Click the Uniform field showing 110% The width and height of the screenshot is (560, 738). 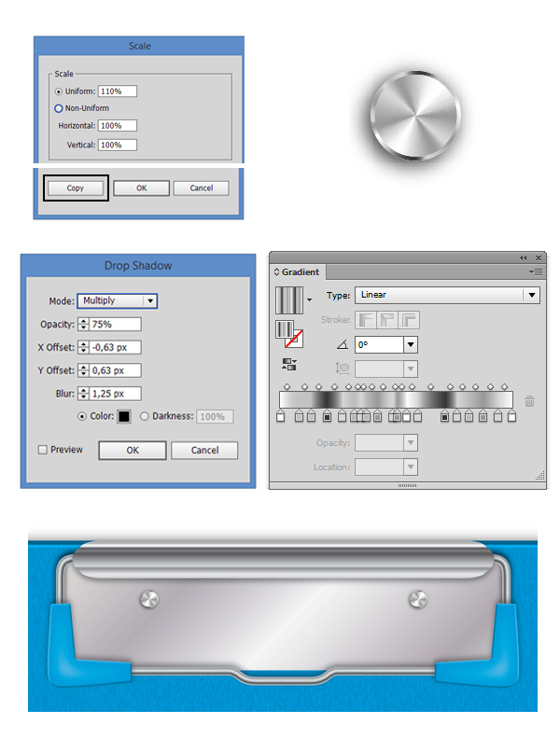click(118, 91)
